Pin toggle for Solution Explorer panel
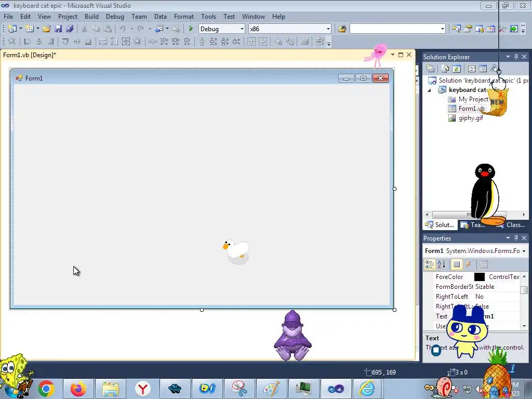 pos(516,57)
